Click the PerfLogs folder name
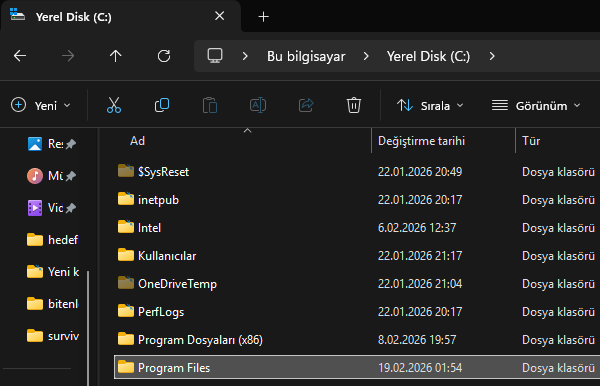The height and width of the screenshot is (386, 600). point(161,312)
